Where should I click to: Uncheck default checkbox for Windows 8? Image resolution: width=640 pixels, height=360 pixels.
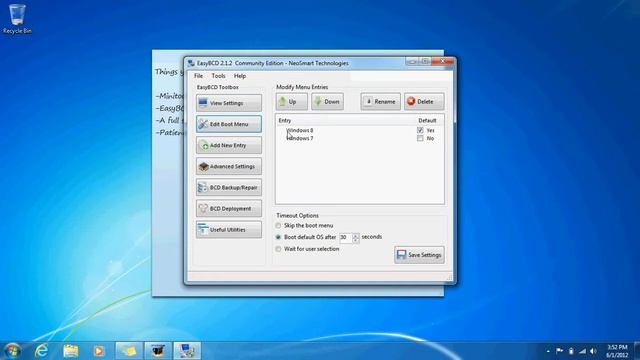click(420, 130)
